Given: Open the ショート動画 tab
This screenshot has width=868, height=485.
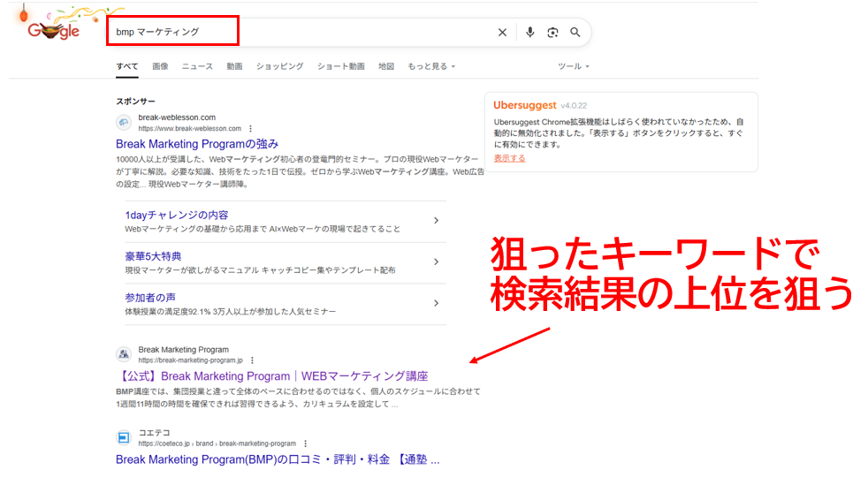Looking at the screenshot, I should pyautogui.click(x=340, y=66).
